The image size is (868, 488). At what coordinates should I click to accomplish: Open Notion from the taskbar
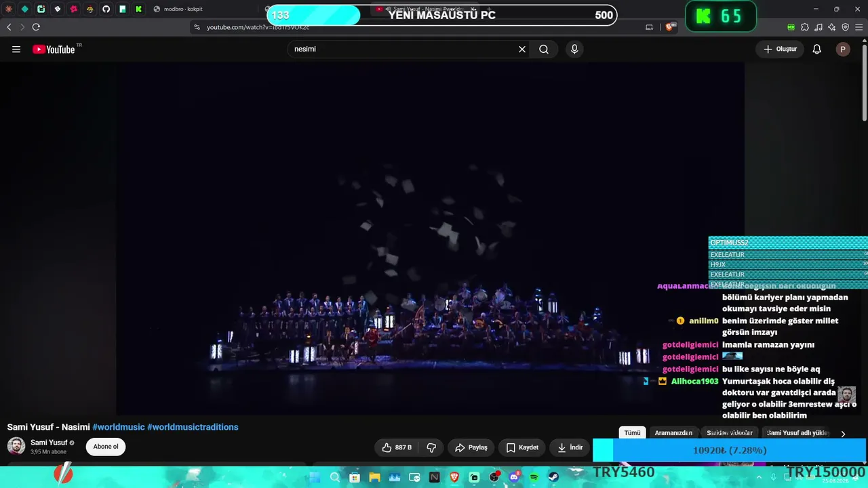pos(434,477)
